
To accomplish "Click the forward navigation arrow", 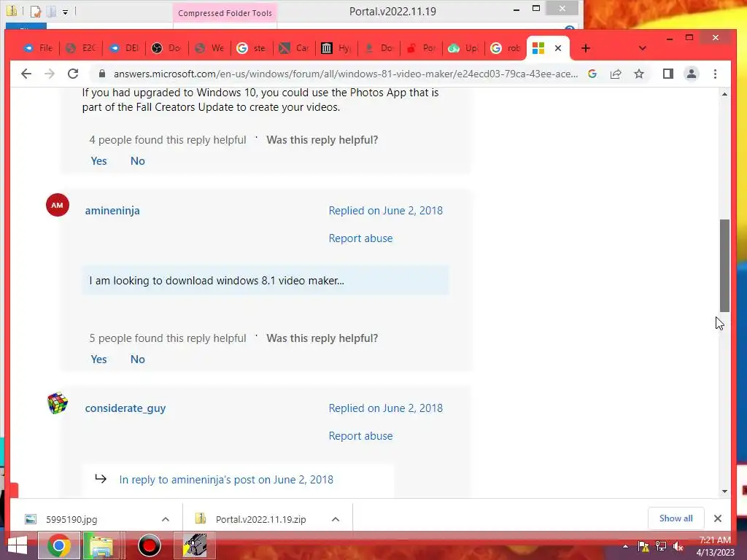I will 50,74.
